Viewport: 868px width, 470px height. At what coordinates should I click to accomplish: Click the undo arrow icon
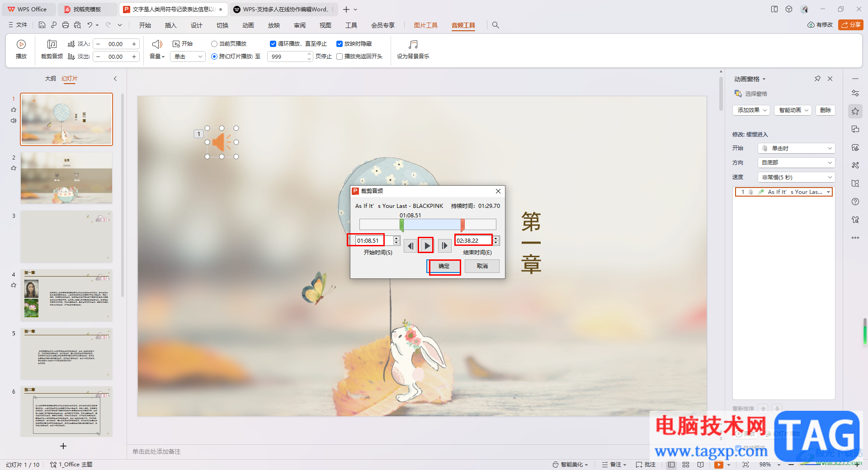(90, 25)
